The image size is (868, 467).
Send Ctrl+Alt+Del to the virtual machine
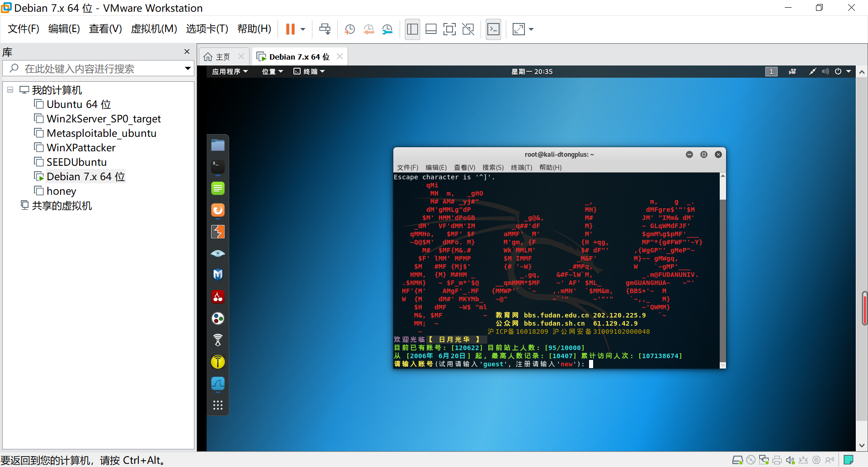[x=325, y=29]
